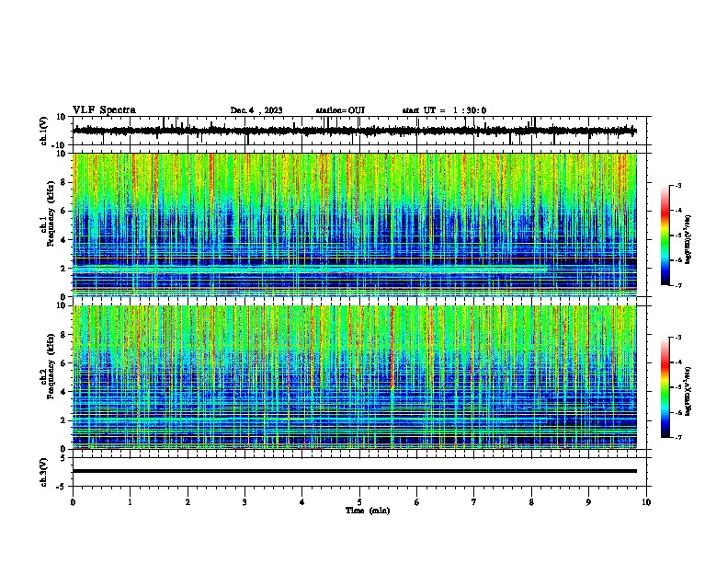This screenshot has height=563, width=728.
Task: Click the "ch.3(V)" axis label
Action: click(x=44, y=473)
